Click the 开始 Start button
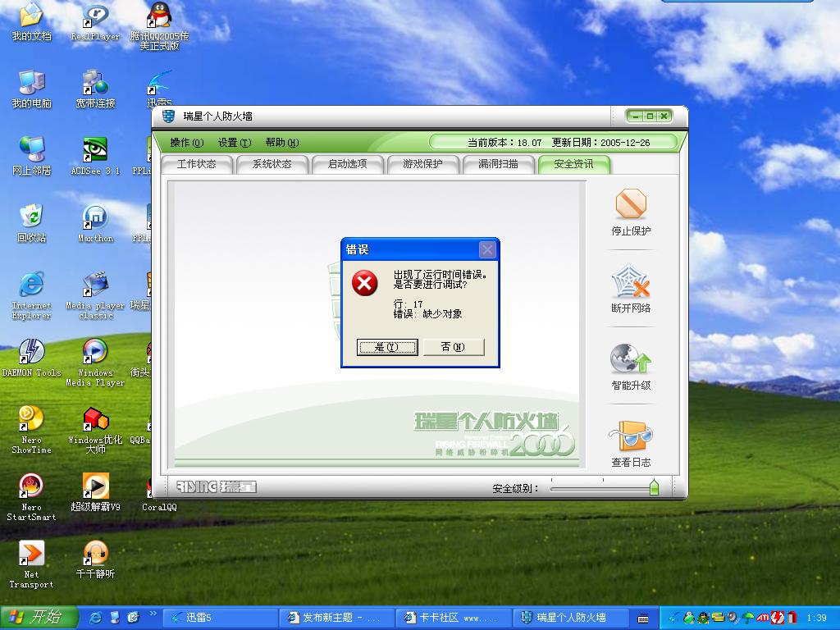 point(39,618)
